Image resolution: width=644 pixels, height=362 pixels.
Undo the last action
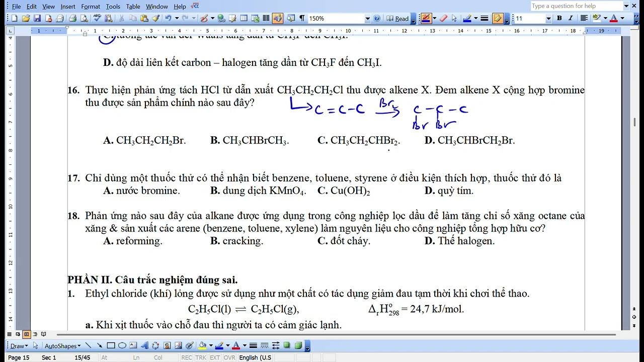pyautogui.click(x=168, y=19)
